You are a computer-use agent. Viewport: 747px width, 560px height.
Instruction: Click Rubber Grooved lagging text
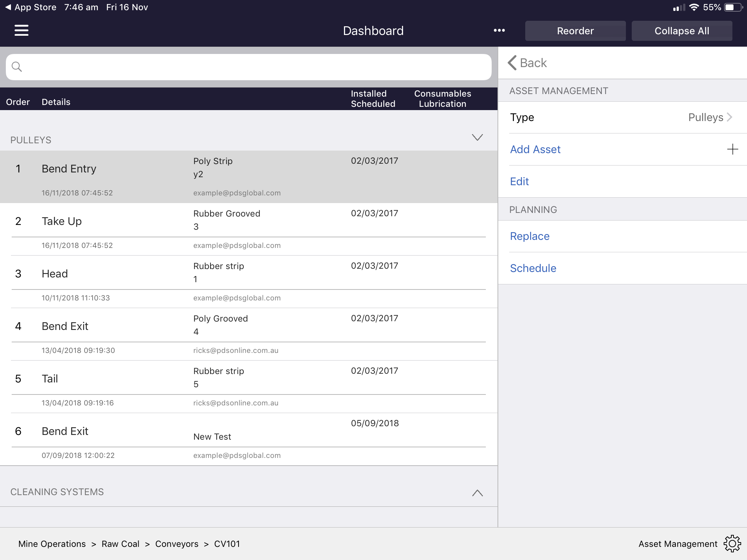(227, 214)
